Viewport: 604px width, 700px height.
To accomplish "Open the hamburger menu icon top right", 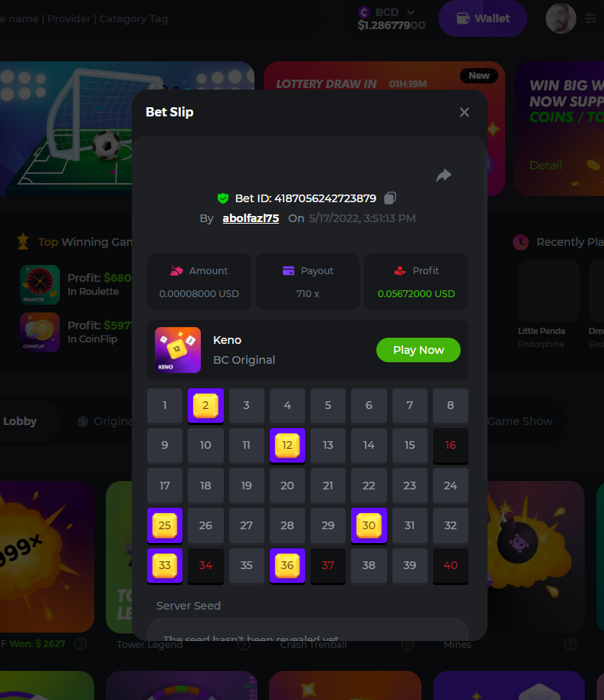I will [590, 18].
